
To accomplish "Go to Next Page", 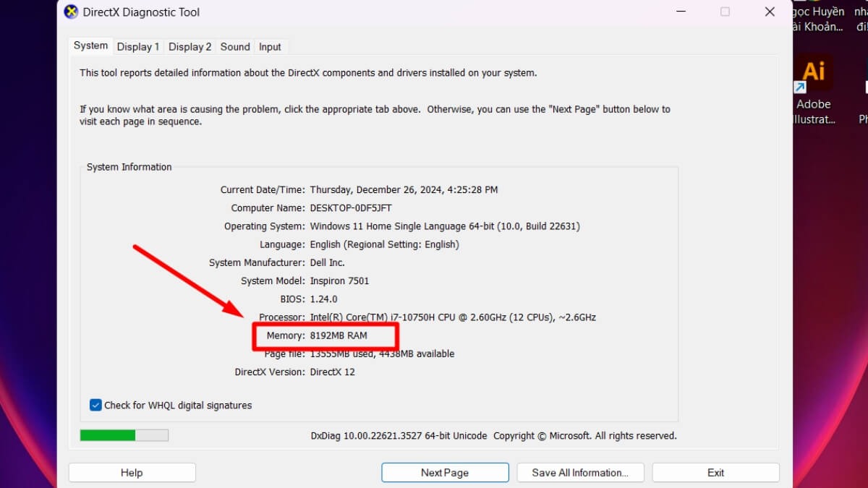I will pyautogui.click(x=445, y=473).
